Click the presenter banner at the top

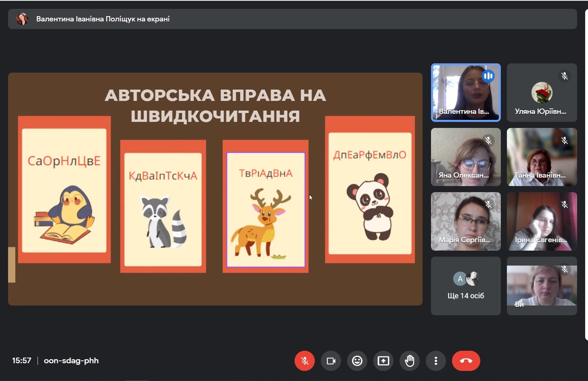click(292, 19)
